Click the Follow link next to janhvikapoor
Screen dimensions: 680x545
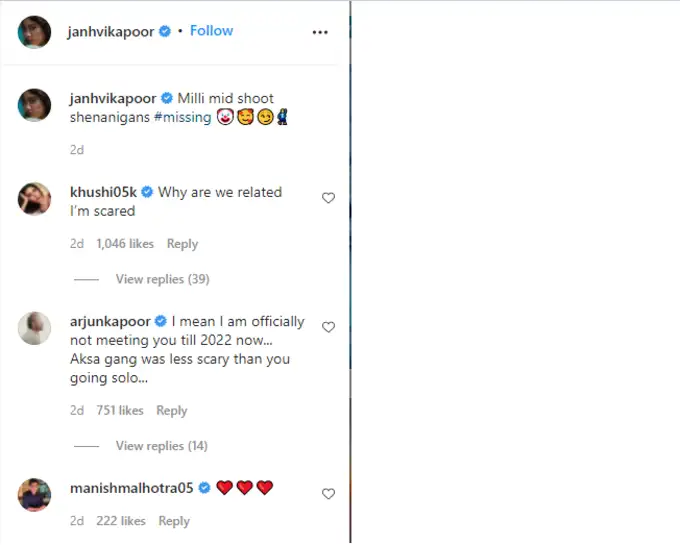click(211, 31)
